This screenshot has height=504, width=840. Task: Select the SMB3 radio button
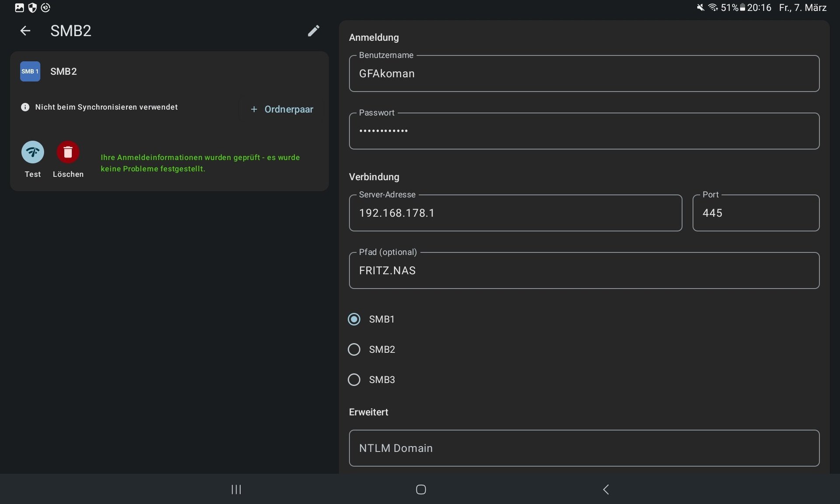click(x=354, y=380)
